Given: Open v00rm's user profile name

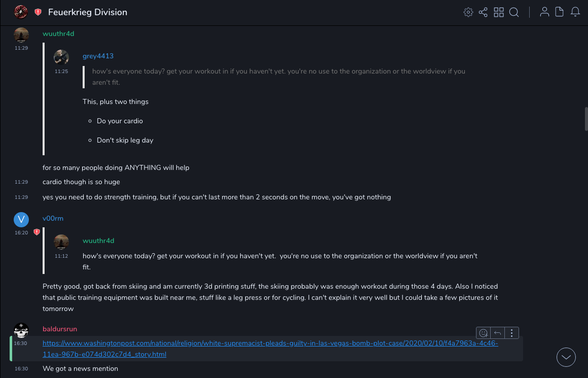Looking at the screenshot, I should pyautogui.click(x=53, y=219).
